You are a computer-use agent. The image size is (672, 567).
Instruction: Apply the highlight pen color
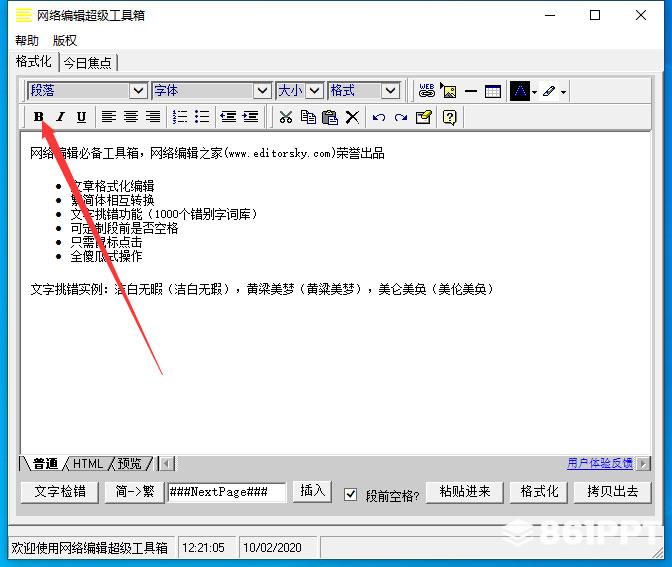[x=549, y=91]
